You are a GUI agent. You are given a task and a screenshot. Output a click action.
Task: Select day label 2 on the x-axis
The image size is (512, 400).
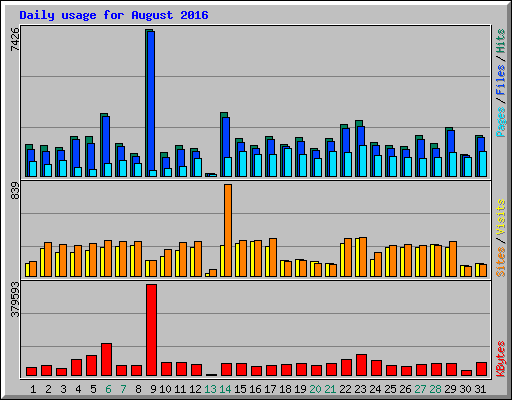48,389
